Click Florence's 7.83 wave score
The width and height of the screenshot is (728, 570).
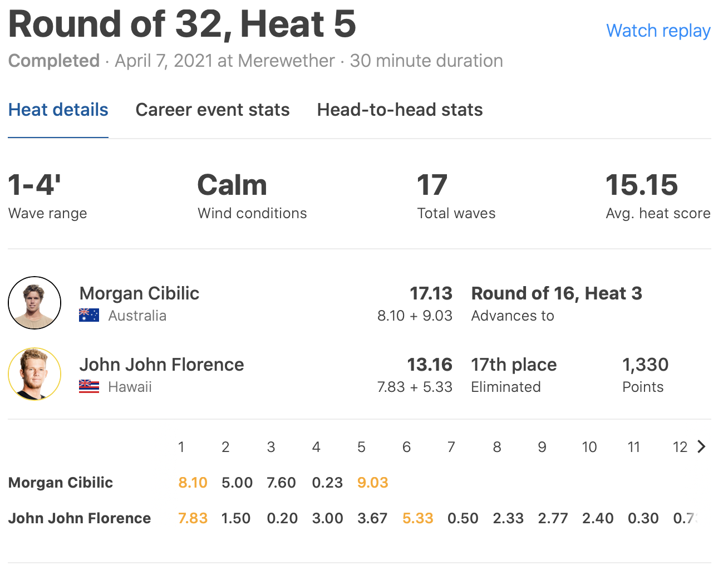pyautogui.click(x=193, y=518)
